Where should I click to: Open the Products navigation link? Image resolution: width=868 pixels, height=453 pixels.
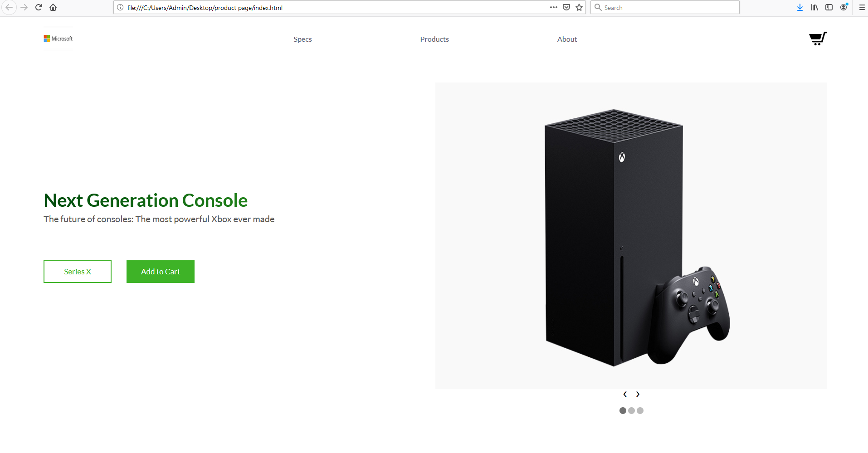pyautogui.click(x=434, y=39)
